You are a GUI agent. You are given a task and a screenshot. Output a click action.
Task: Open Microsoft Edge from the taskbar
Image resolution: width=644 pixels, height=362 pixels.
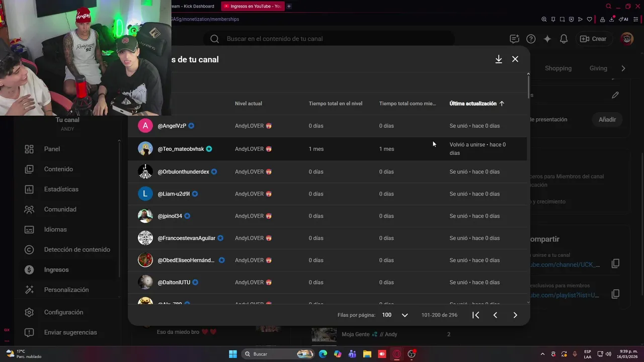[323, 354]
